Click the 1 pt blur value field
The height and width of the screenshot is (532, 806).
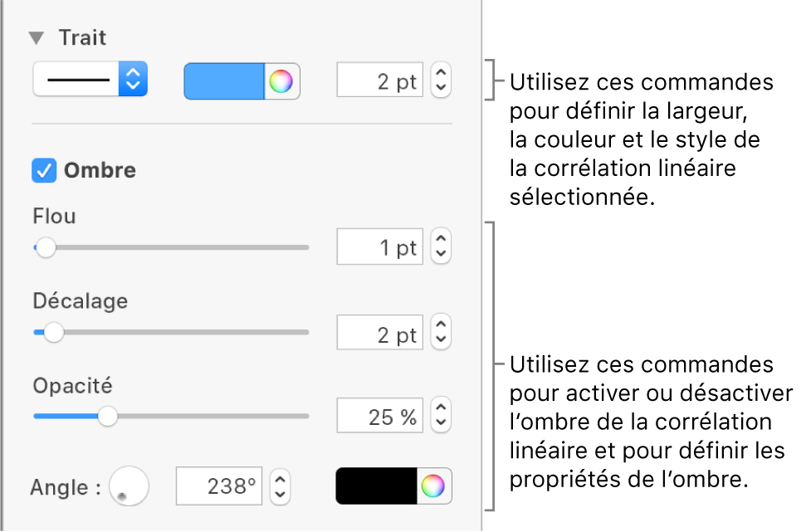click(x=379, y=246)
